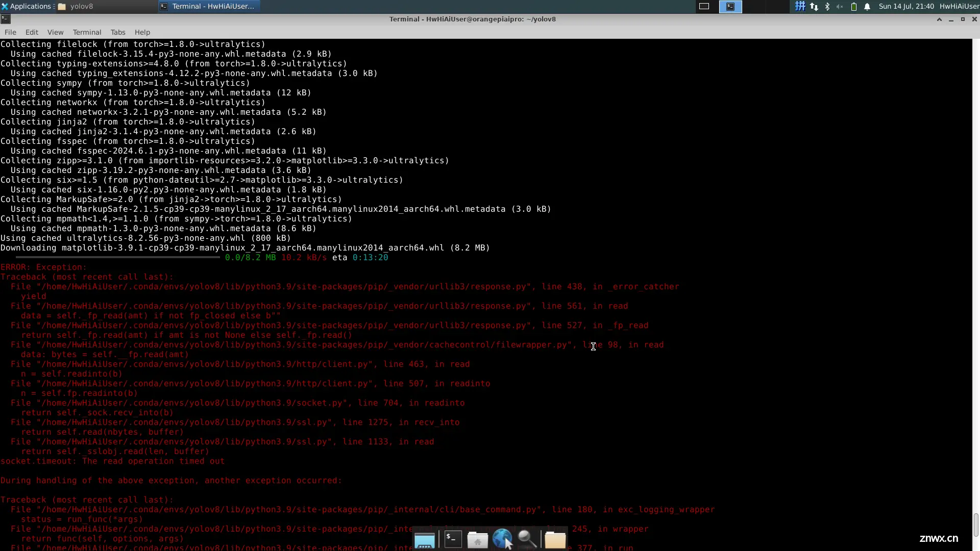Open the Applications menu in top panel
Viewport: 980px width, 551px height.
click(x=27, y=6)
